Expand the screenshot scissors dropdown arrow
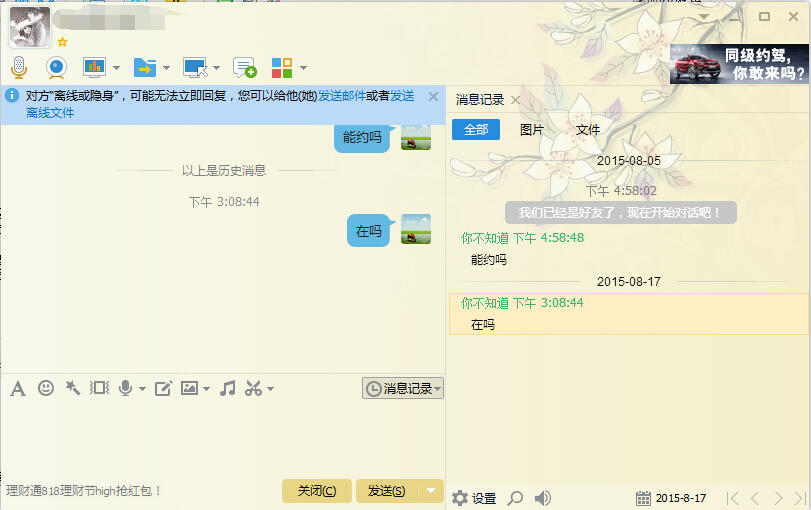Viewport: 811px width, 510px height. point(270,389)
